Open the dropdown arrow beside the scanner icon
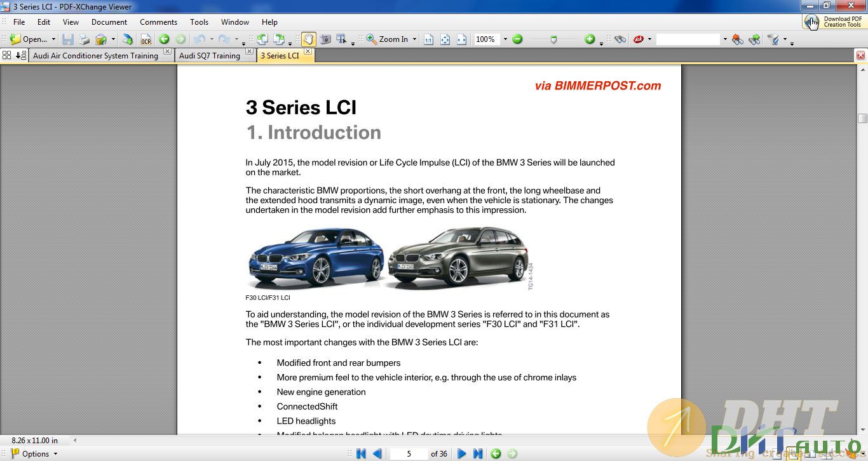 113,39
